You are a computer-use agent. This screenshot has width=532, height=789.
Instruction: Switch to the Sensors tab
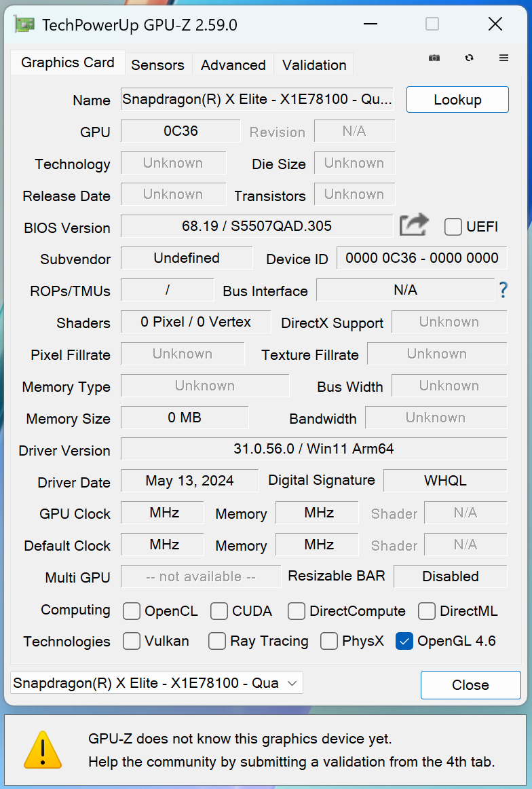click(x=157, y=65)
